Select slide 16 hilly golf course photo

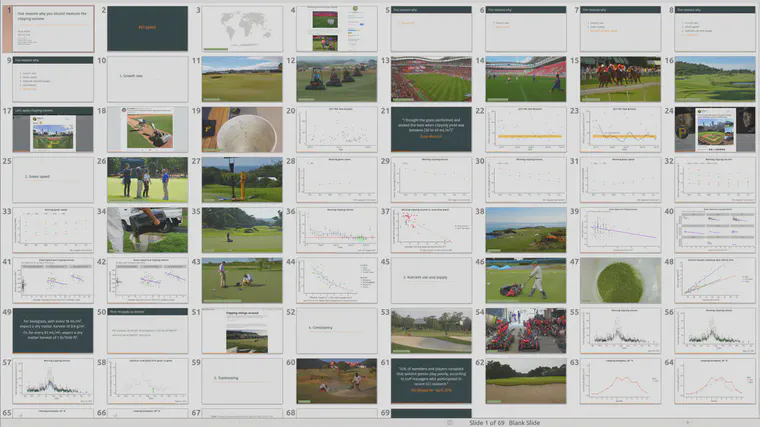coord(714,79)
